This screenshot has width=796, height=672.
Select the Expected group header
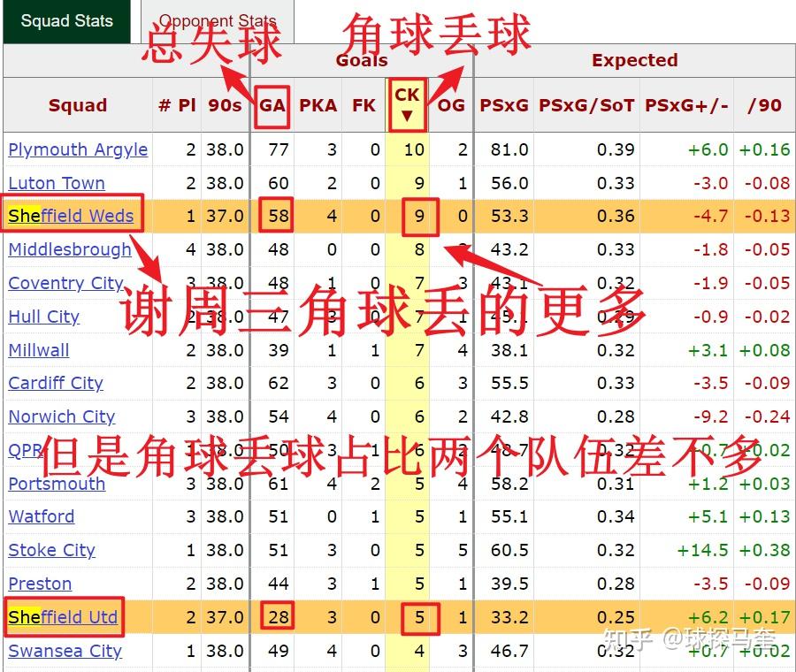click(634, 60)
